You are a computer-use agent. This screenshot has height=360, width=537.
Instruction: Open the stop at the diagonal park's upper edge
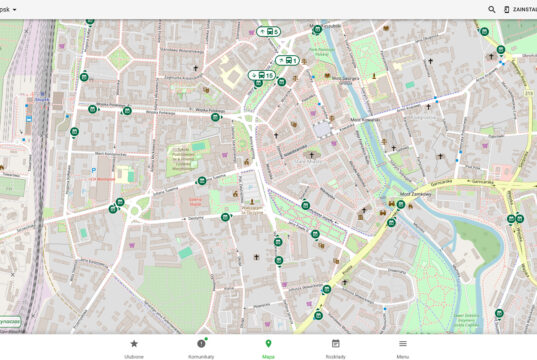(305, 205)
